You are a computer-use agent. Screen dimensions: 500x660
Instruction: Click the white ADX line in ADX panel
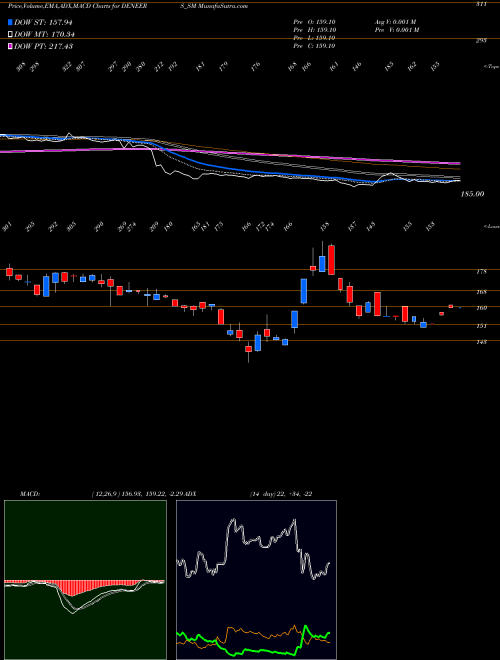click(x=253, y=540)
